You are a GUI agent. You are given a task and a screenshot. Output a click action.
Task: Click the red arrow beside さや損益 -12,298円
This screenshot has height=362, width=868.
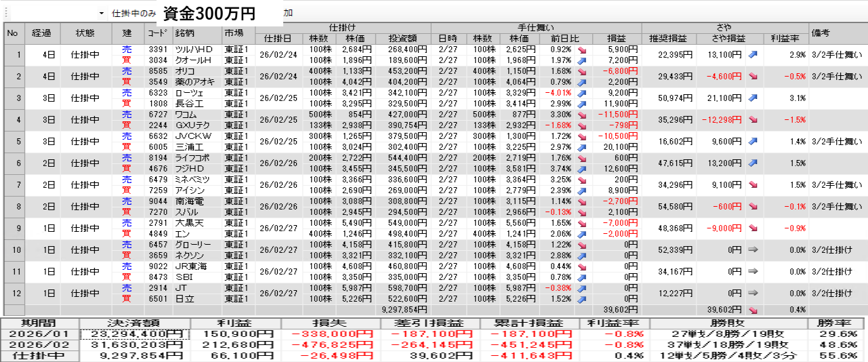pyautogui.click(x=753, y=120)
